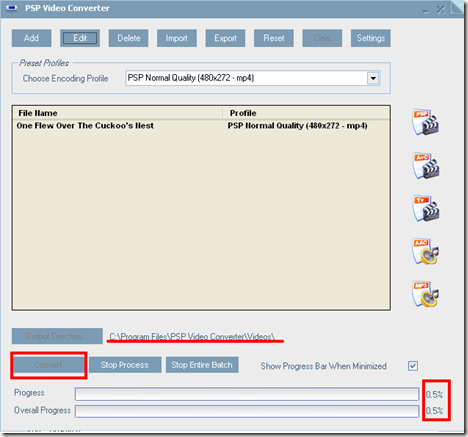This screenshot has width=468, height=437.
Task: Click the row's PSP Normal Quality profile cell
Action: coord(298,126)
